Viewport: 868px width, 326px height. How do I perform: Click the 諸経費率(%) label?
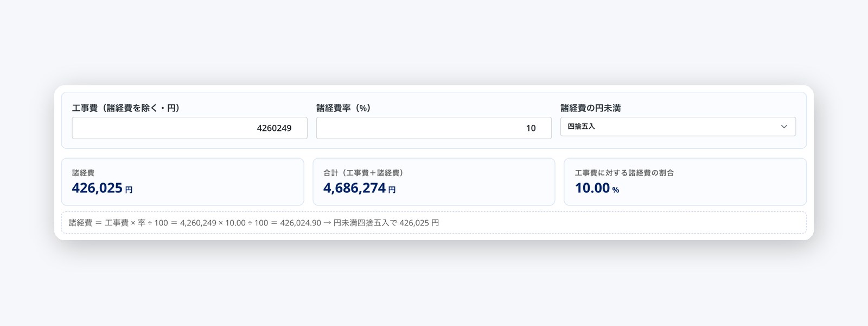343,108
